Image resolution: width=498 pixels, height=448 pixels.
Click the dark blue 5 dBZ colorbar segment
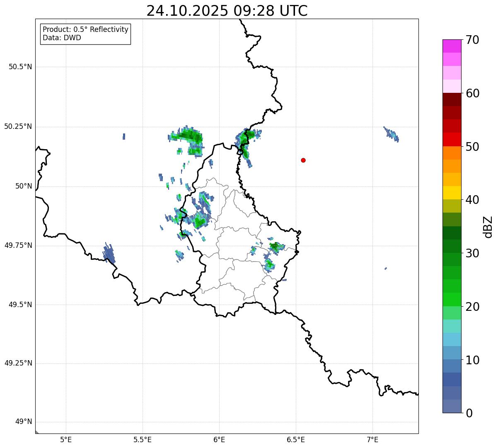click(x=452, y=379)
